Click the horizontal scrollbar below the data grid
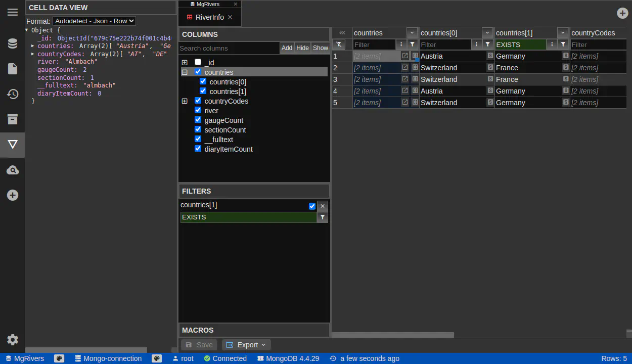This screenshot has width=632, height=364. point(393,335)
